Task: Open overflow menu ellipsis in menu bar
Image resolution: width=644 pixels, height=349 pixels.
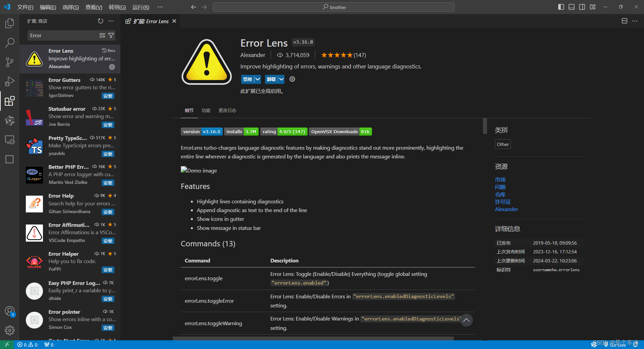Action: coord(160,7)
